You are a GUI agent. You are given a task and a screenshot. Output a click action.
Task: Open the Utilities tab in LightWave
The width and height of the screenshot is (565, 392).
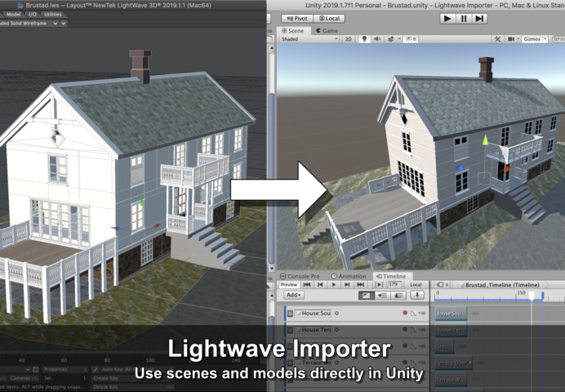pos(52,15)
